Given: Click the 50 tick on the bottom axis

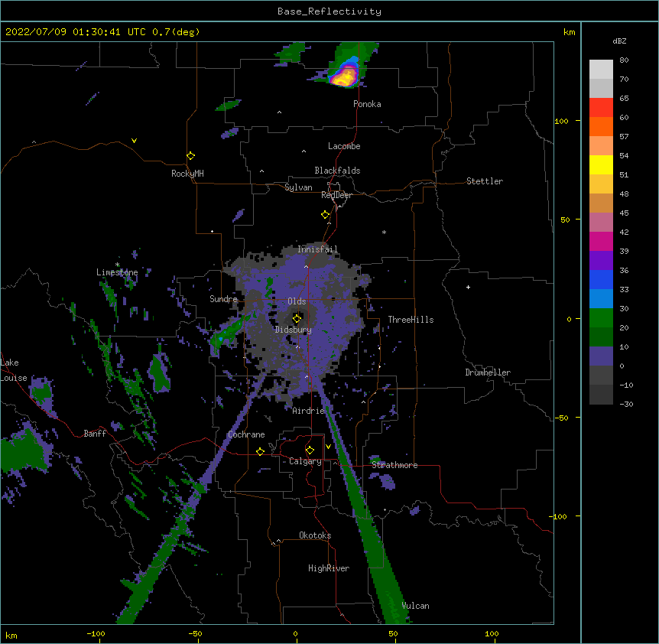Looking at the screenshot, I should click(x=393, y=633).
